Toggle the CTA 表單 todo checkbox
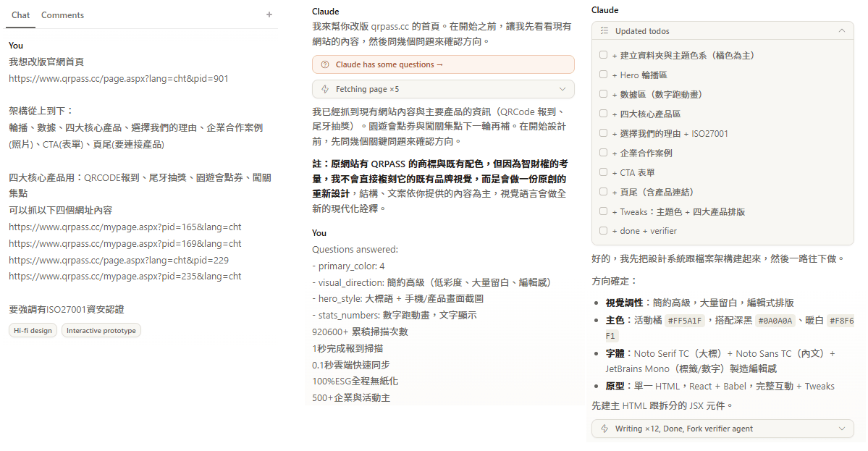 click(604, 172)
